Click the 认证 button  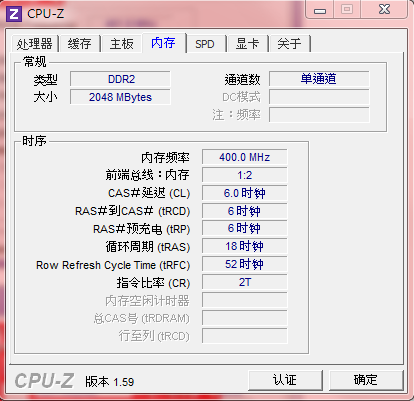pyautogui.click(x=285, y=380)
